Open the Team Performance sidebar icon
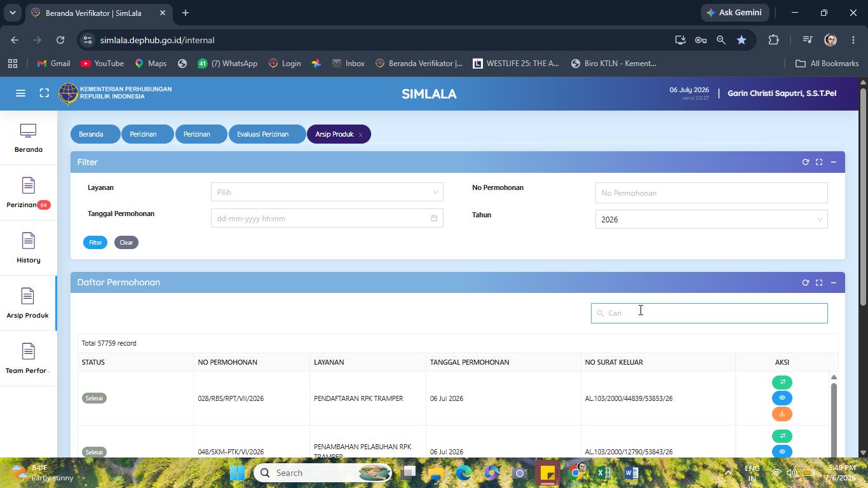The height and width of the screenshot is (488, 868). coord(28,359)
